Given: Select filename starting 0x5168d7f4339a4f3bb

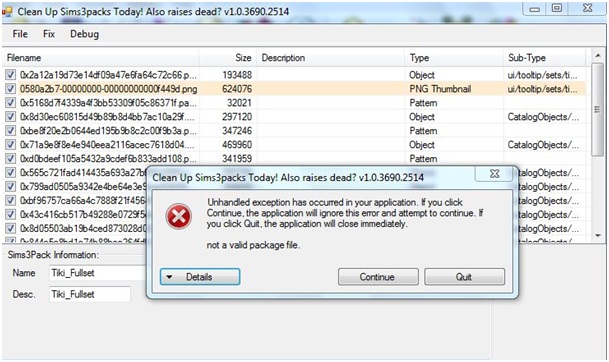Looking at the screenshot, I should click(108, 103).
